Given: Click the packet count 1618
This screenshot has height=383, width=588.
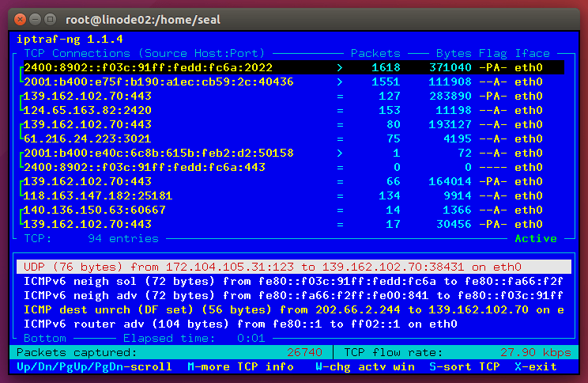Looking at the screenshot, I should pos(386,67).
